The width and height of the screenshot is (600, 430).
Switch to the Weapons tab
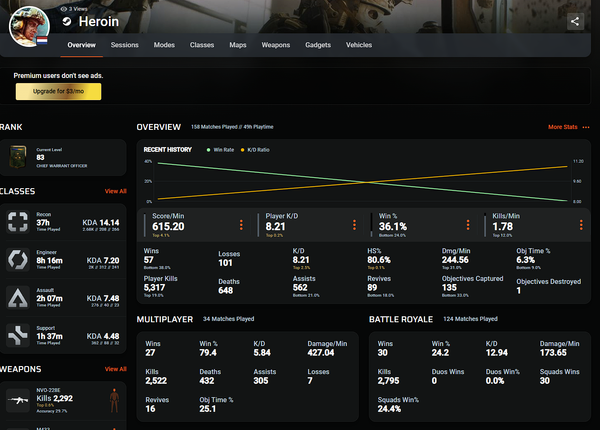(x=276, y=45)
